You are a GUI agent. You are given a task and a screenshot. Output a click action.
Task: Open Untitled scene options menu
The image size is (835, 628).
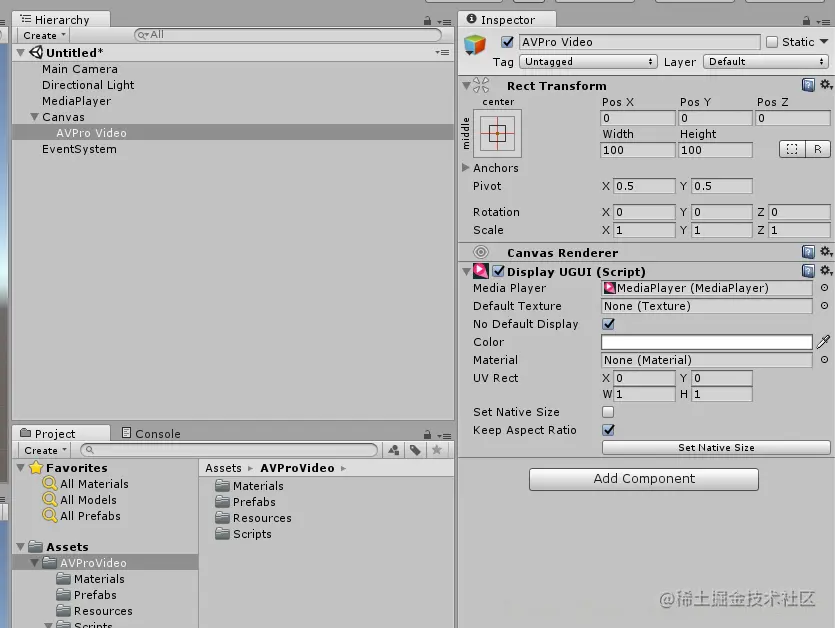point(442,52)
